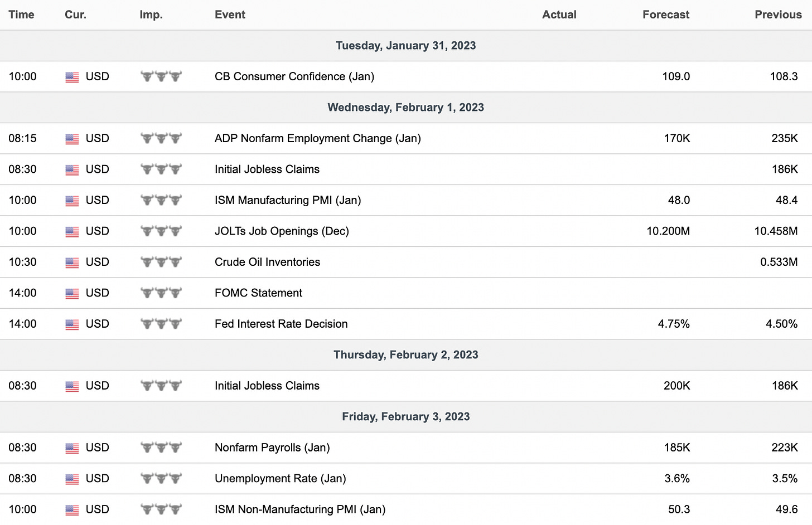The width and height of the screenshot is (812, 525).
Task: Click the 4.75% forecast value
Action: click(674, 324)
